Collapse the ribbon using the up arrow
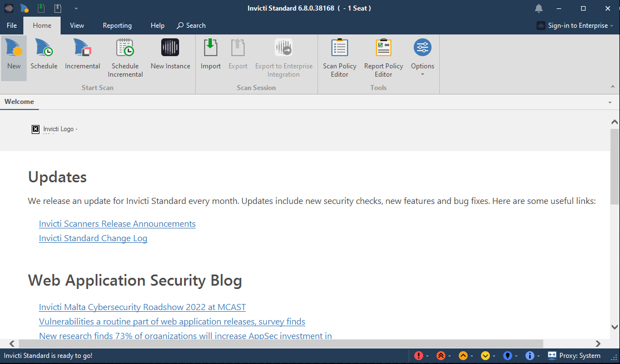This screenshot has width=620, height=364. 612,87
